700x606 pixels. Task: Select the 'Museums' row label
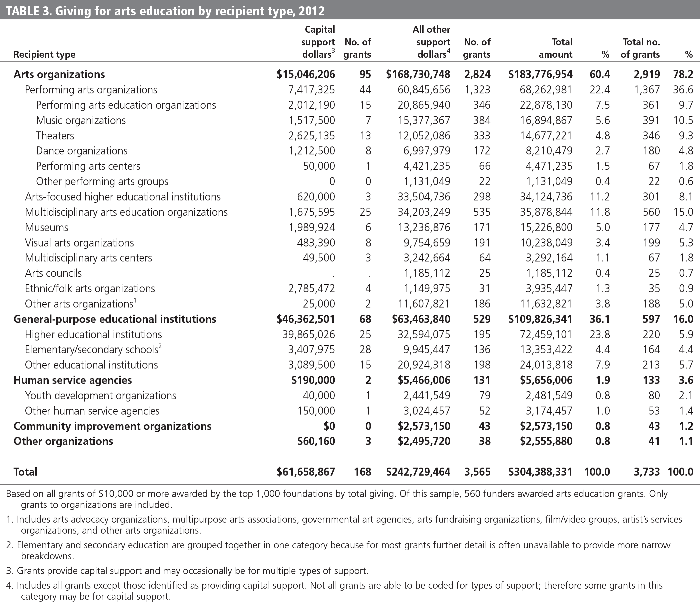47,227
